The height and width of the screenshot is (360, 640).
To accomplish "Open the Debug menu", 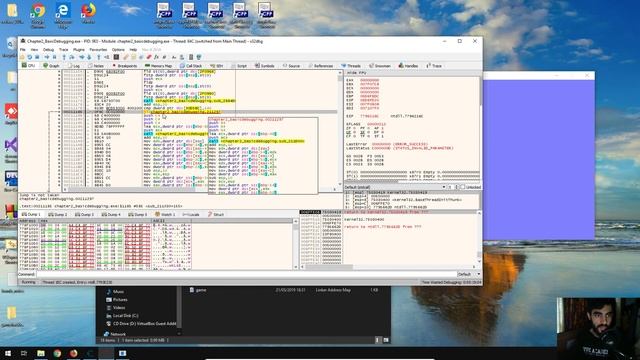I will point(48,49).
